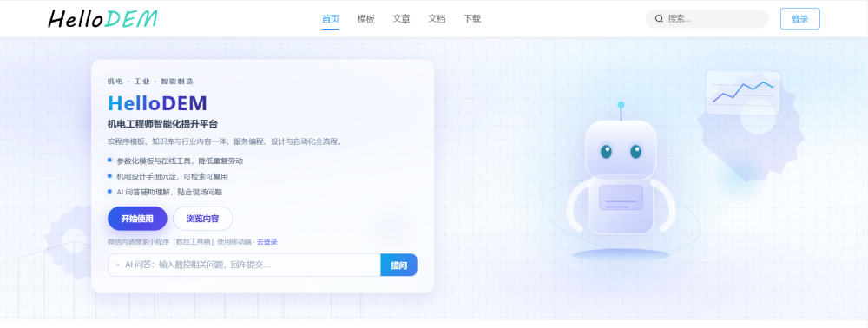868x328 pixels.
Task: Click the text 机电设计手册沉淀，可检索可复用
Action: [172, 176]
